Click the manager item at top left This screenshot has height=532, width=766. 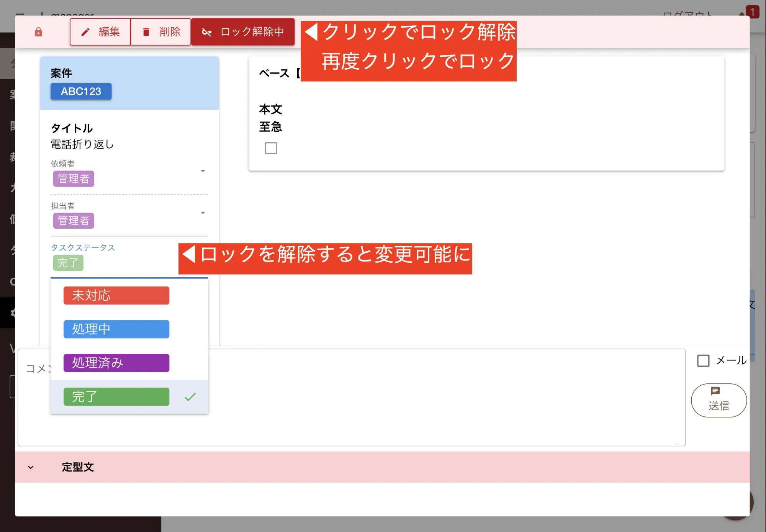point(70,14)
